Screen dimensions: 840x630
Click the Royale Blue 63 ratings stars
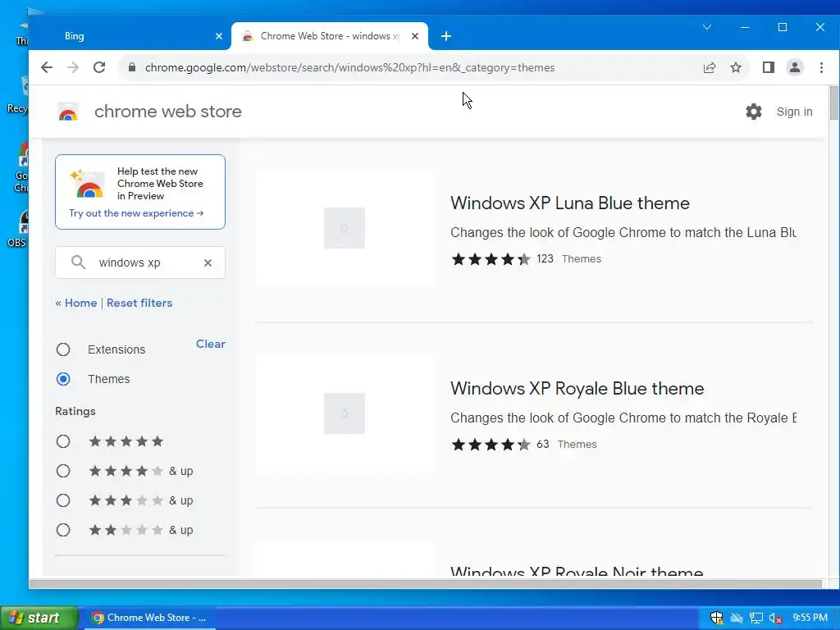point(491,445)
